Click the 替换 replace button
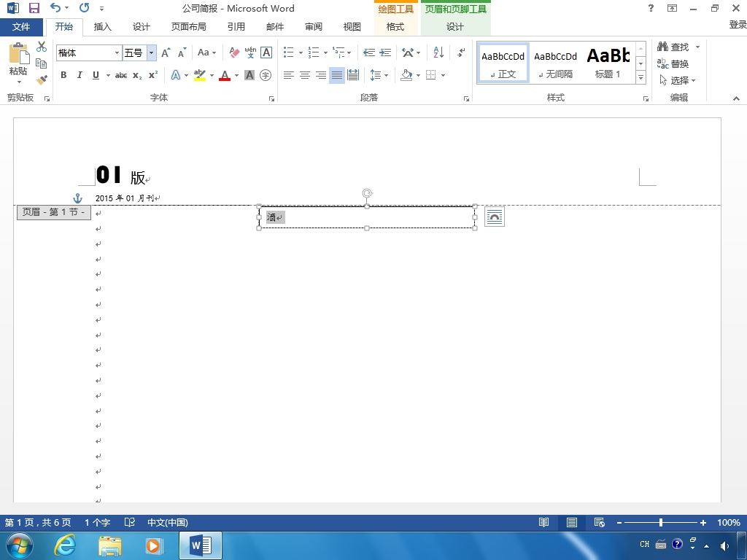 click(x=673, y=63)
